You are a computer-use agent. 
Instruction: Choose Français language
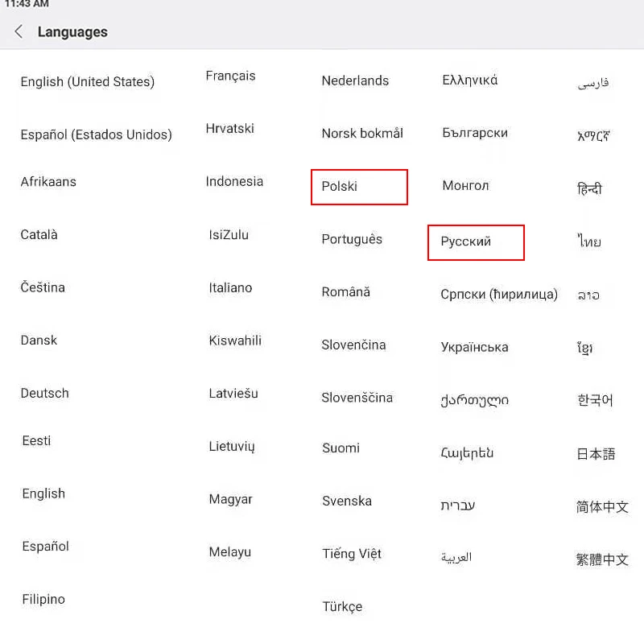click(x=230, y=76)
